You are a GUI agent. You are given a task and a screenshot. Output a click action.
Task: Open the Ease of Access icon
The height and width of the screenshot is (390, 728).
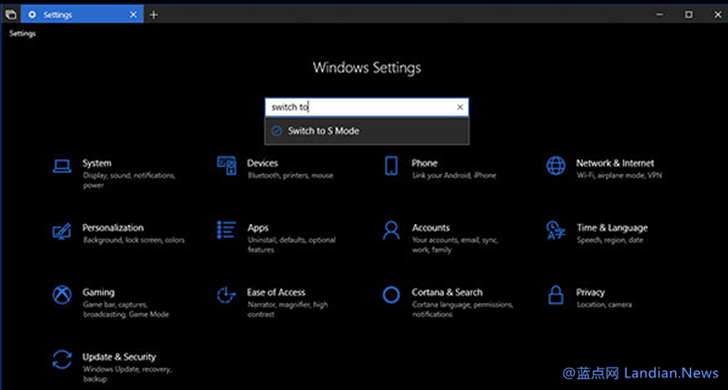point(227,295)
